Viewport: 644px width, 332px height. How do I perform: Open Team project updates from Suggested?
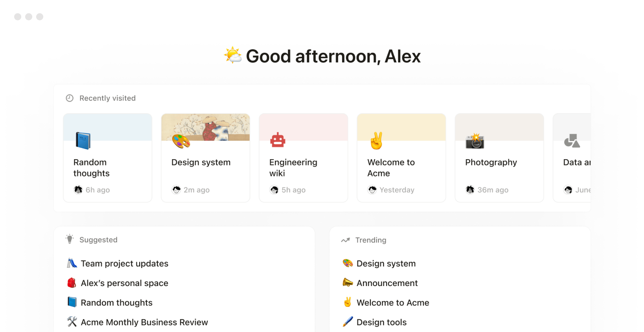tap(124, 264)
